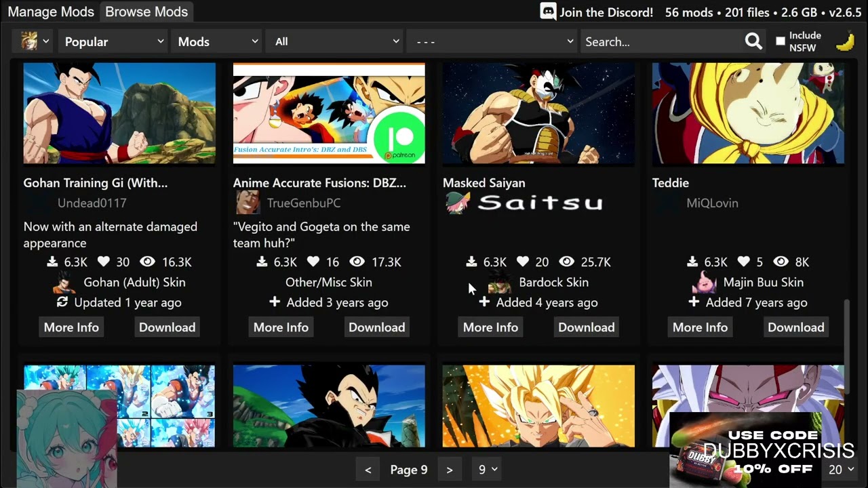Image resolution: width=868 pixels, height=488 pixels.
Task: Click the plus Added icon on Masked Saiyan
Action: pos(484,302)
